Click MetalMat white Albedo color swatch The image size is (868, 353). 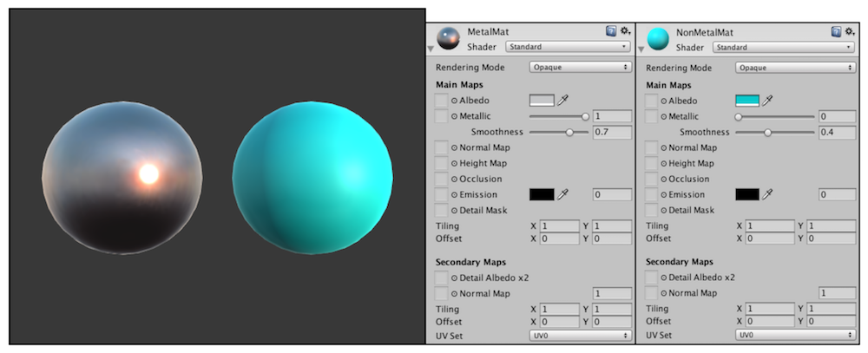542,101
